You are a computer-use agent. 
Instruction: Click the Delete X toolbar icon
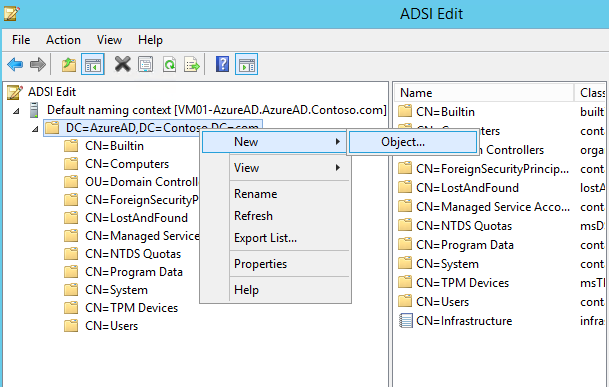point(122,64)
